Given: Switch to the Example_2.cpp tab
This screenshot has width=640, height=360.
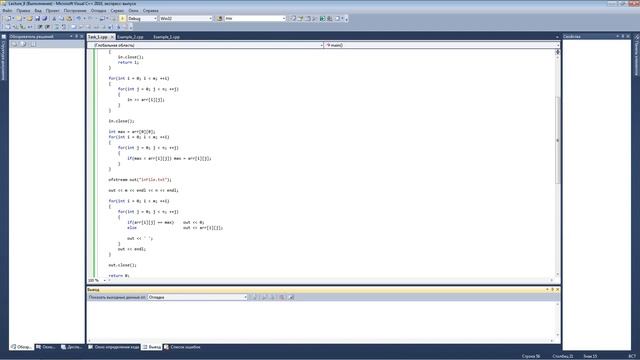Looking at the screenshot, I should pyautogui.click(x=130, y=37).
